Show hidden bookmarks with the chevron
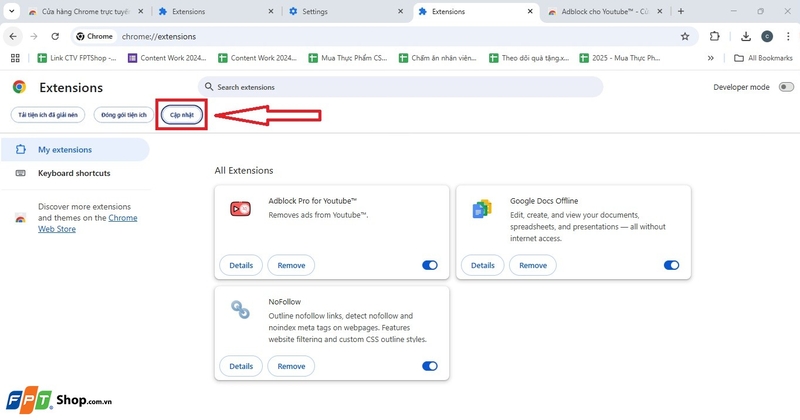This screenshot has height=420, width=800. (x=710, y=58)
